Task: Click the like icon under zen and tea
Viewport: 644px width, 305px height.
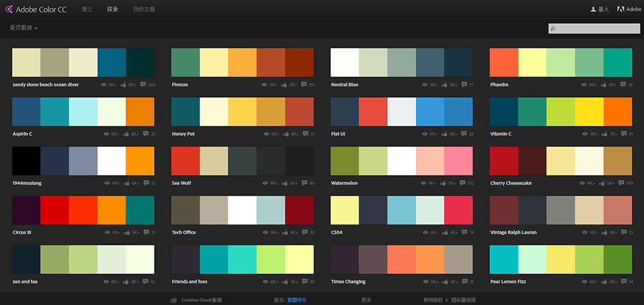Action: [124, 282]
